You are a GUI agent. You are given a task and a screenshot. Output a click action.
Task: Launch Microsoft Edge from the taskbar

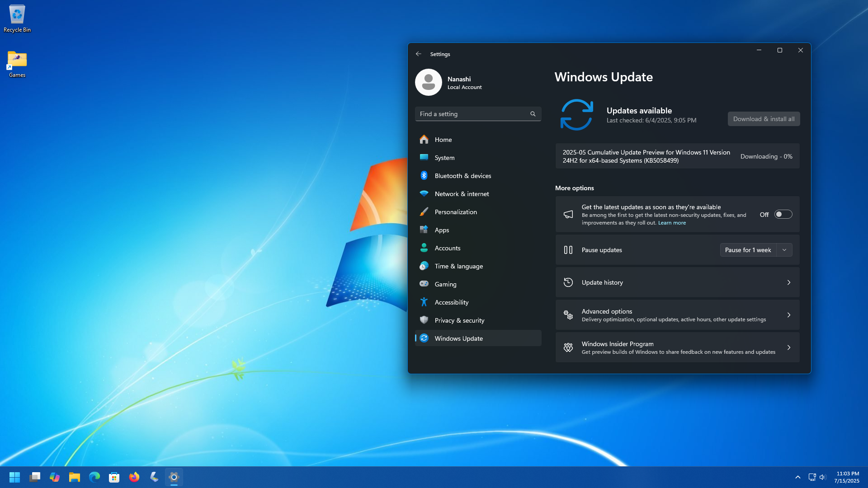coord(94,477)
